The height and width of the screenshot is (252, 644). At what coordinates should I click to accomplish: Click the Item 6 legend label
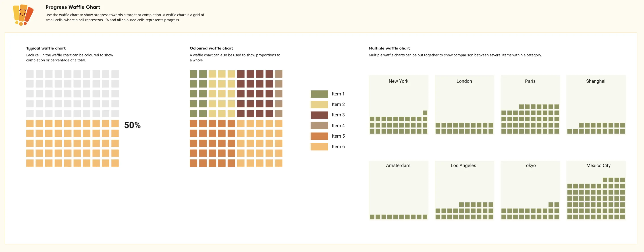click(338, 147)
